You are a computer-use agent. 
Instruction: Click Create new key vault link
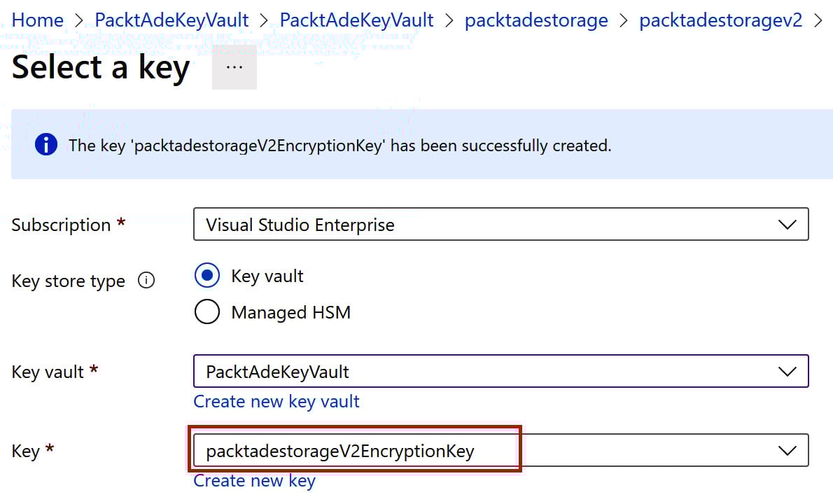click(276, 401)
